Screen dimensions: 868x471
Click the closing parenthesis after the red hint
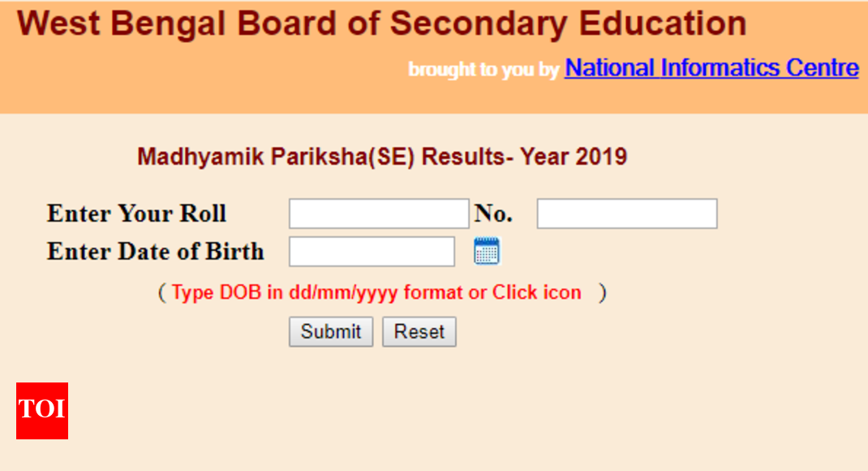602,292
